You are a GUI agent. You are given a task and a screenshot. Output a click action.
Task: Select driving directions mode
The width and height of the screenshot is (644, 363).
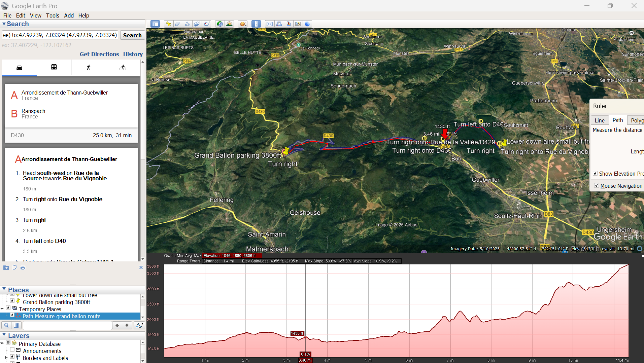click(20, 68)
